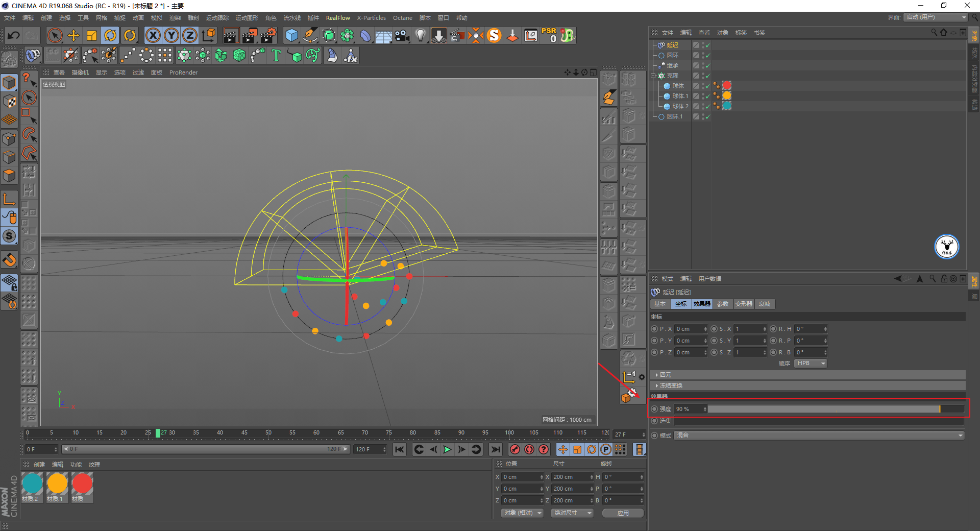Image resolution: width=980 pixels, height=531 pixels.
Task: Switch to the 衰减 attribute tab
Action: [x=765, y=304]
